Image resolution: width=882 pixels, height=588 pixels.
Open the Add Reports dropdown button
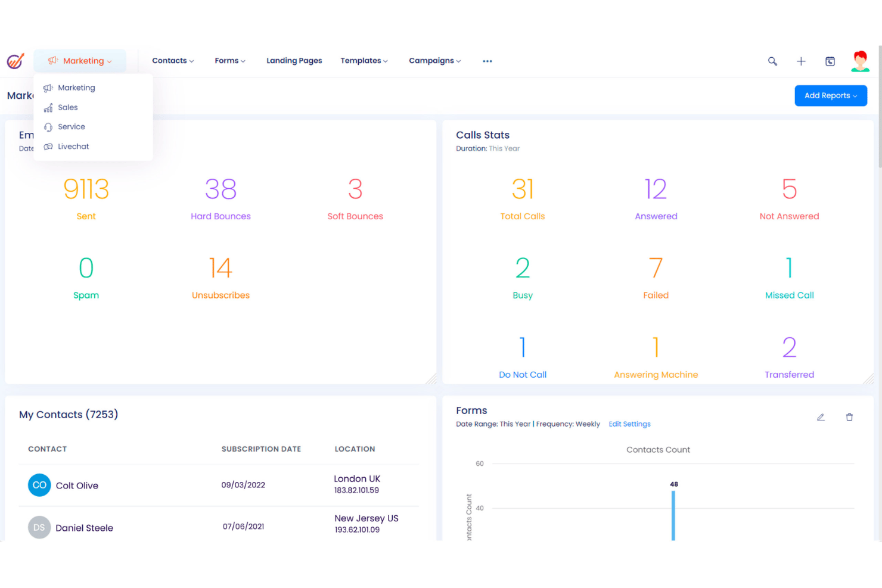click(x=831, y=95)
